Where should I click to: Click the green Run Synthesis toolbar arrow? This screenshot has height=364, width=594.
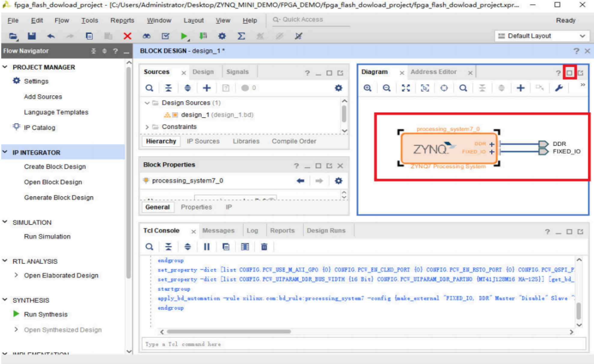pos(183,36)
